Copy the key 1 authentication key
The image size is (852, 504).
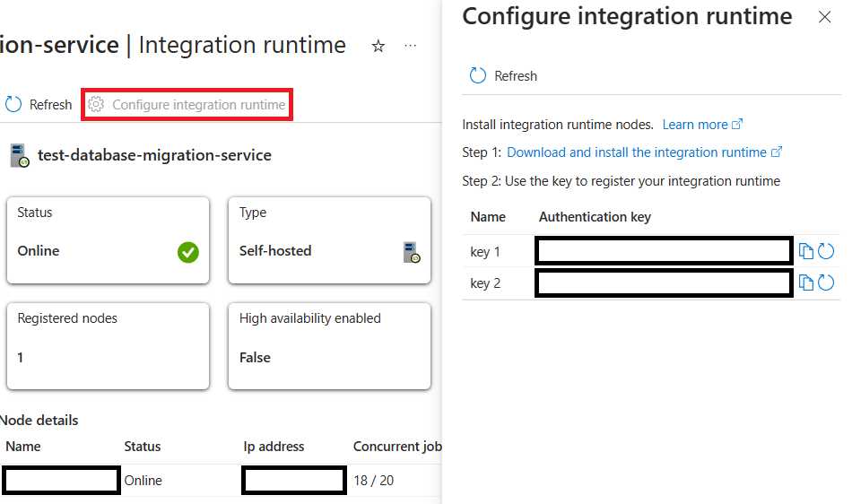[x=806, y=251]
